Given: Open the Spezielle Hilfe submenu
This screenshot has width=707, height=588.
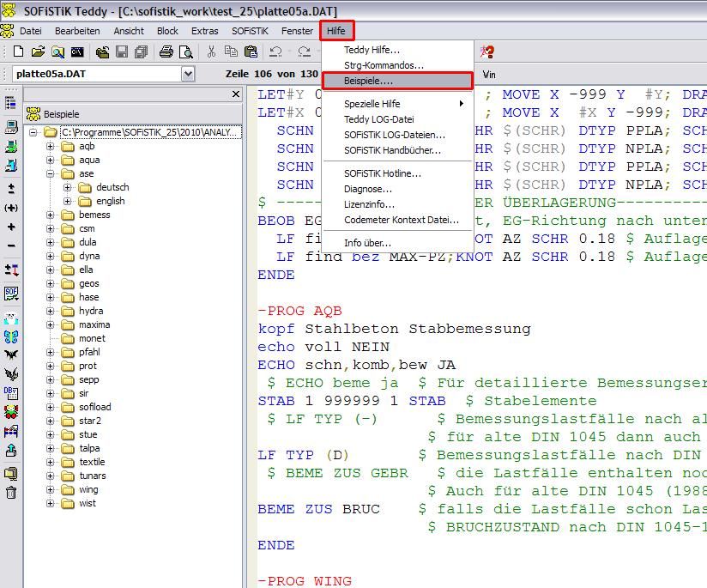Looking at the screenshot, I should coord(398,104).
